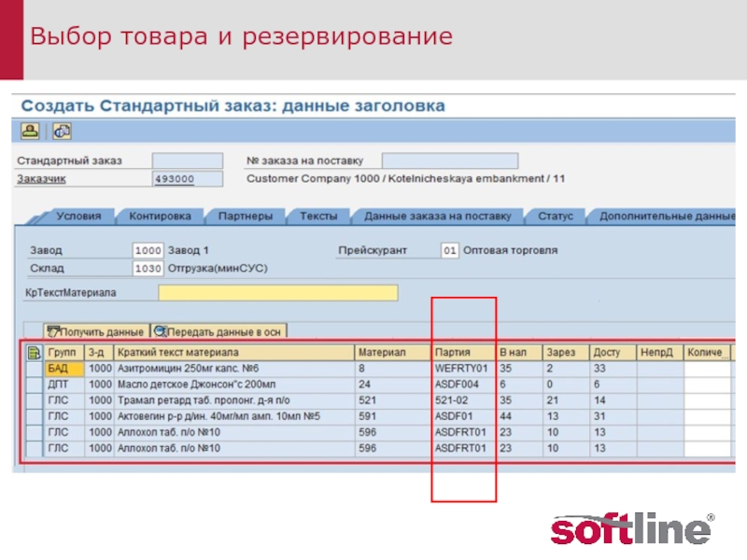
Task: Focus the yellow КрТекстМатериала input field
Action: tap(278, 293)
